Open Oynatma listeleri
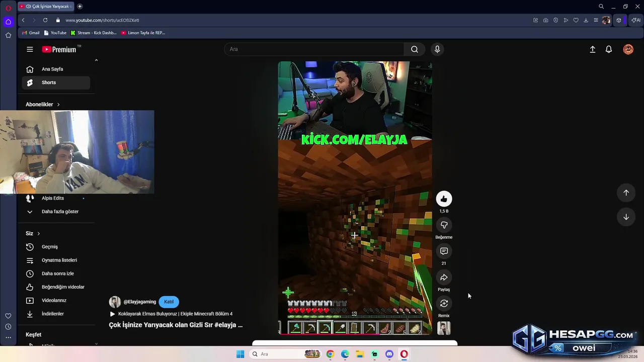This screenshot has height=362, width=644. [56, 260]
